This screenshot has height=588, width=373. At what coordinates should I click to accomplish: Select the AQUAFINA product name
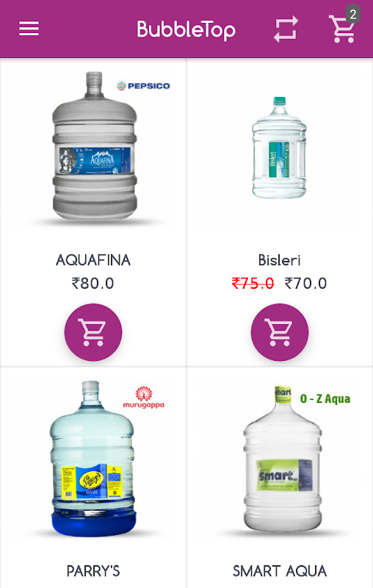[93, 260]
